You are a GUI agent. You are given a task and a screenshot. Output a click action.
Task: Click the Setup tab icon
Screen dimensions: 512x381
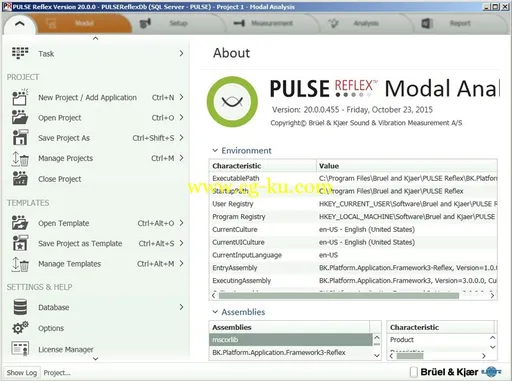[x=145, y=23]
